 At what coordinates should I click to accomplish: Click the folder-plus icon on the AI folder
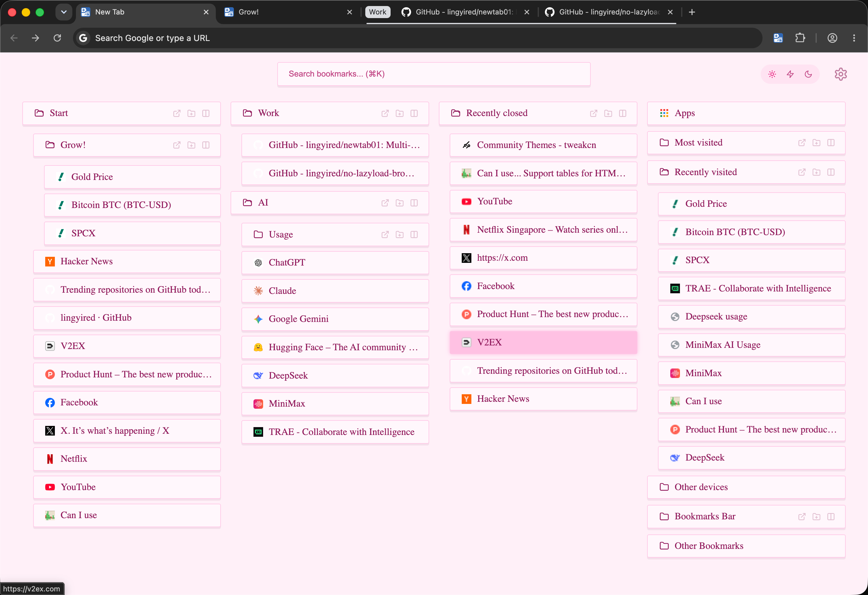tap(400, 203)
